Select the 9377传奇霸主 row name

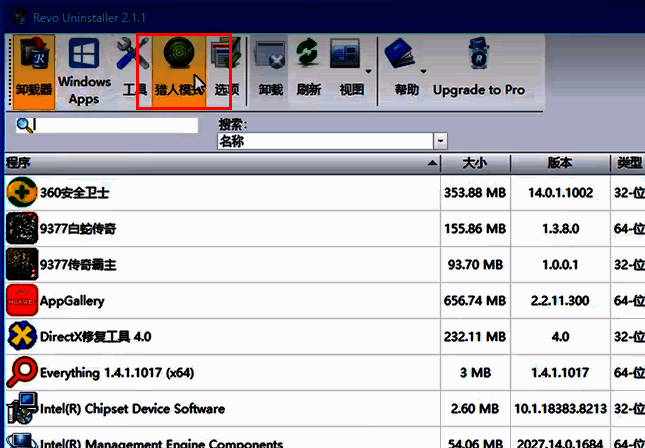(78, 265)
